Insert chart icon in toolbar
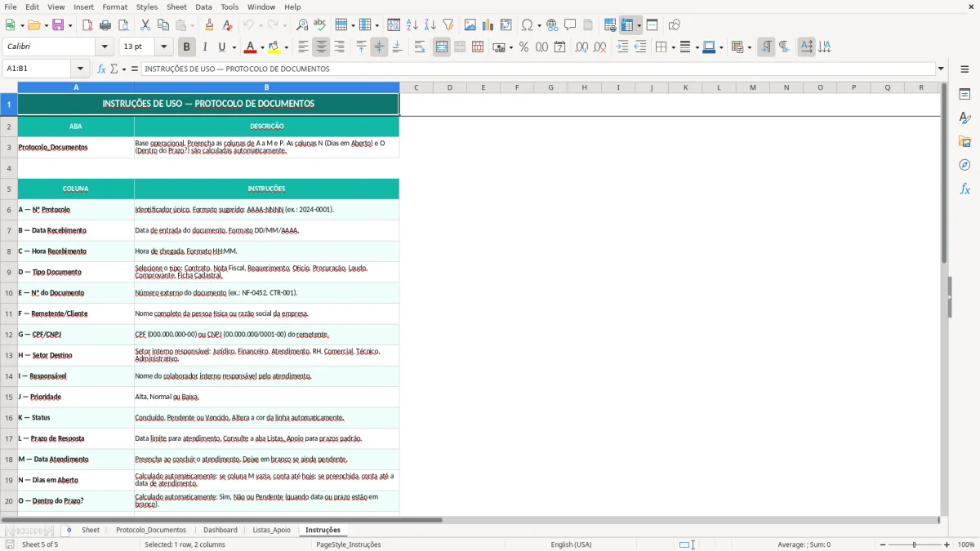 pyautogui.click(x=488, y=25)
